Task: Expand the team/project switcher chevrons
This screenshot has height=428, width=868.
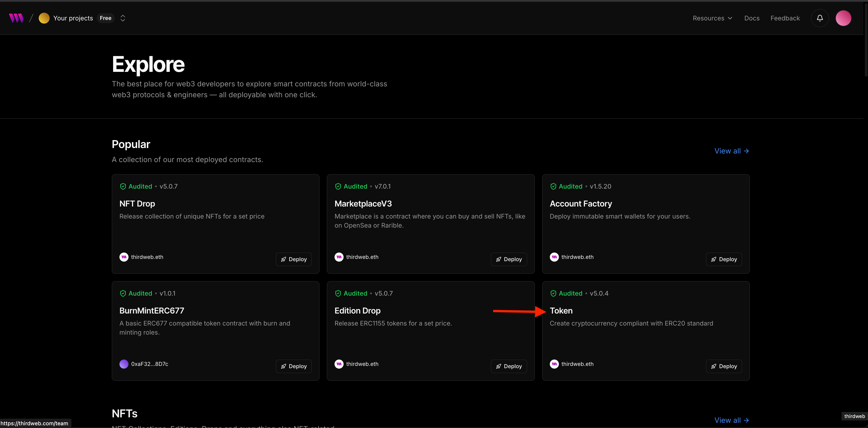Action: coord(123,18)
